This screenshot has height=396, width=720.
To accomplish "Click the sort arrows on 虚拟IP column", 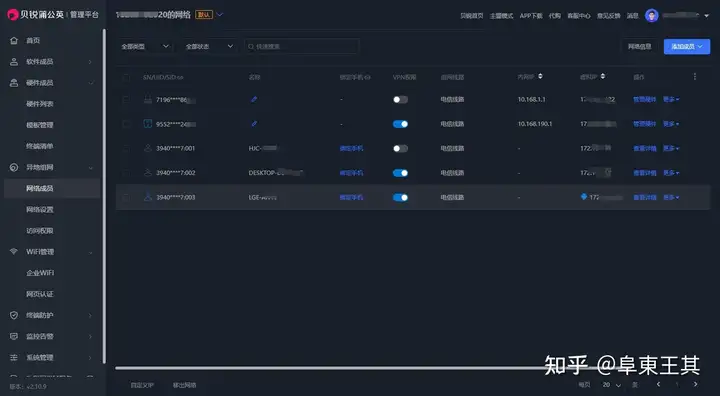I will (x=603, y=76).
